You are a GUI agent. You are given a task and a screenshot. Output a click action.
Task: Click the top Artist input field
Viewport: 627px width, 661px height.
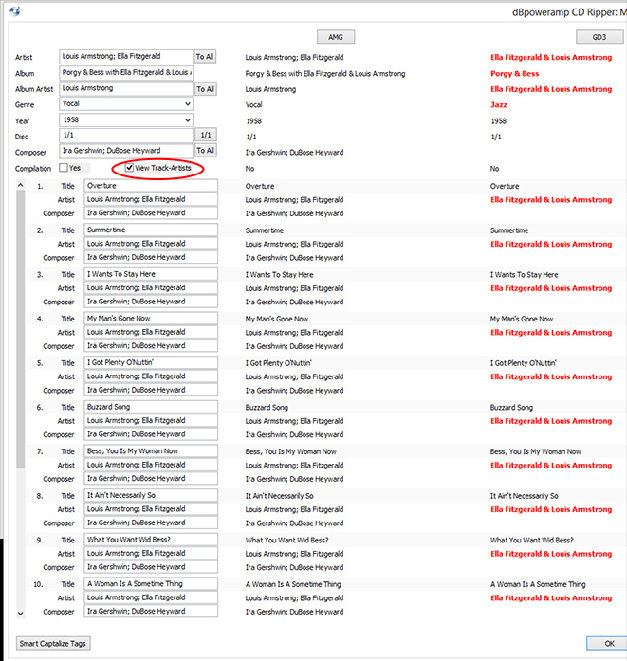tap(126, 56)
